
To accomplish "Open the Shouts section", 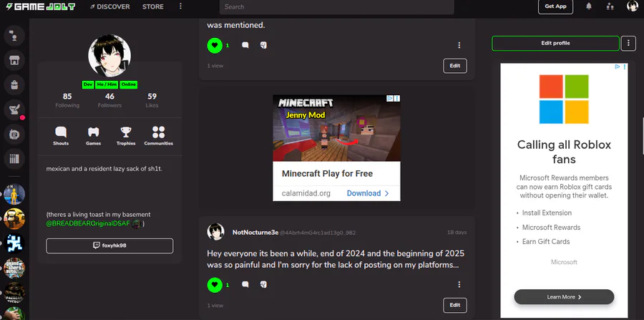I will [x=61, y=136].
